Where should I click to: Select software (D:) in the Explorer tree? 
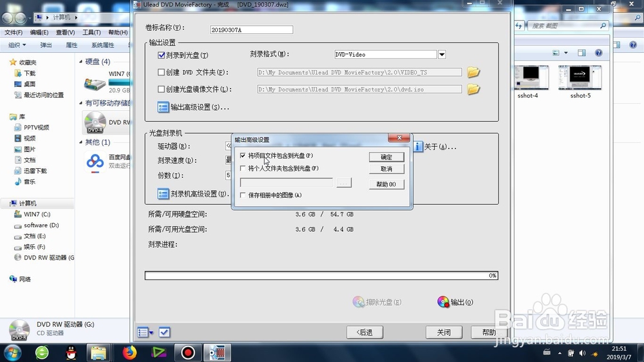coord(41,225)
